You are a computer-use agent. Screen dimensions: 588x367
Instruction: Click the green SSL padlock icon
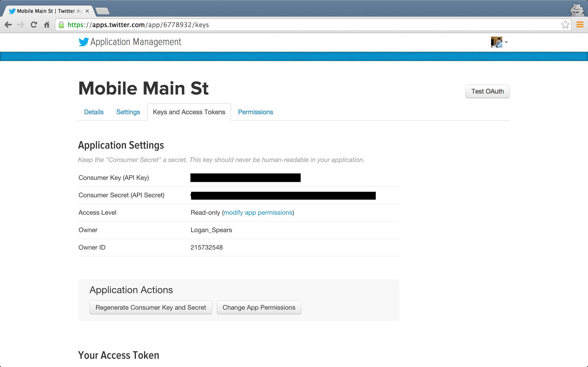point(62,25)
